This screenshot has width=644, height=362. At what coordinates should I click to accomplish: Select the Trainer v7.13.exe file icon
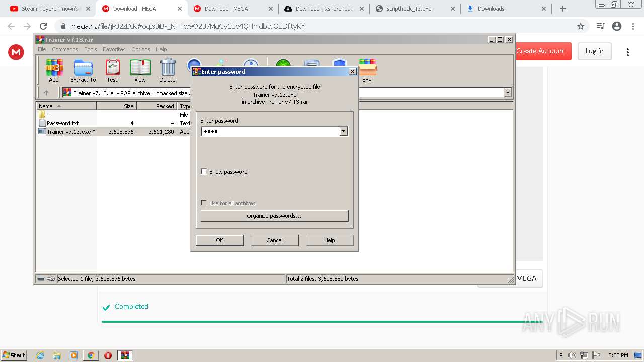tap(42, 132)
